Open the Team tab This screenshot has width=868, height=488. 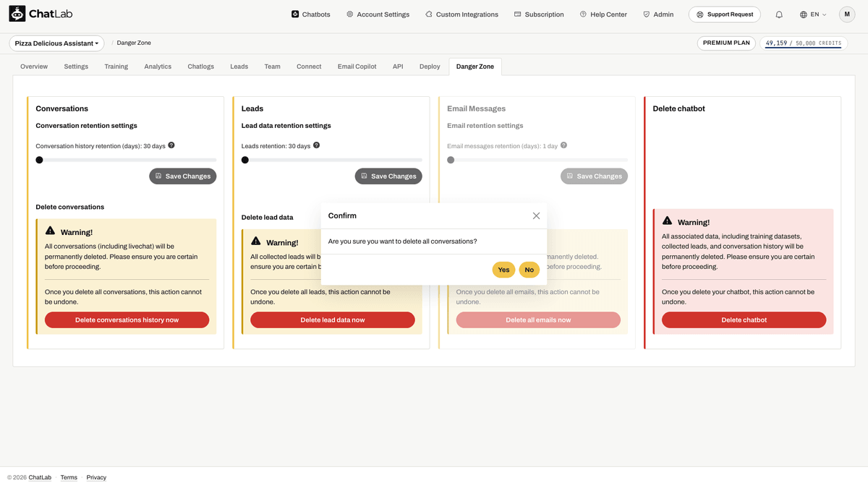click(x=272, y=67)
